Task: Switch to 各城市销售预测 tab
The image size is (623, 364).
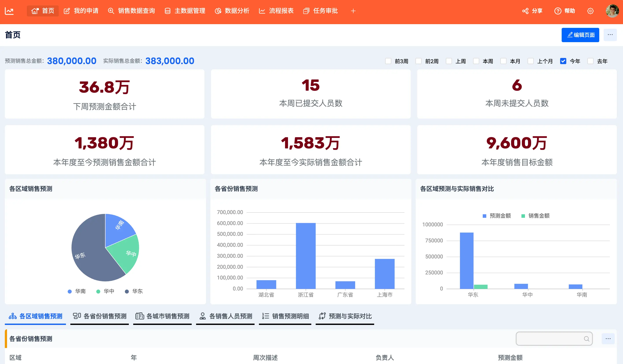Action: [162, 316]
